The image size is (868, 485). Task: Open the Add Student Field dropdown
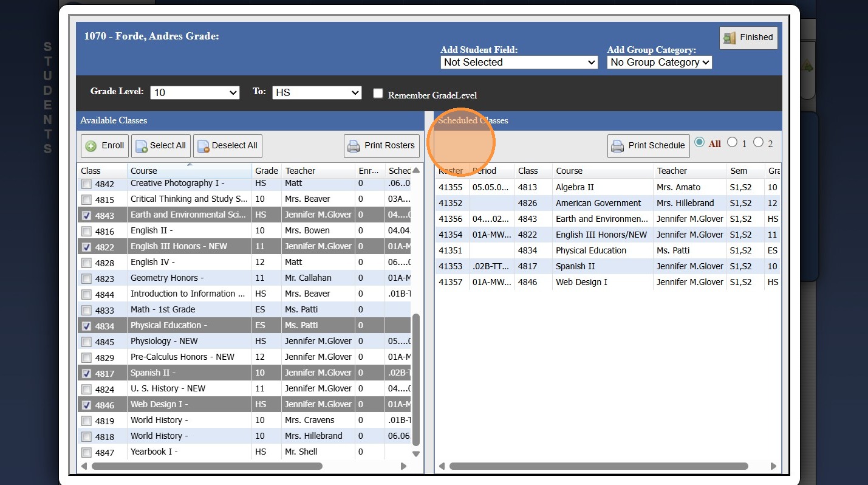point(519,62)
